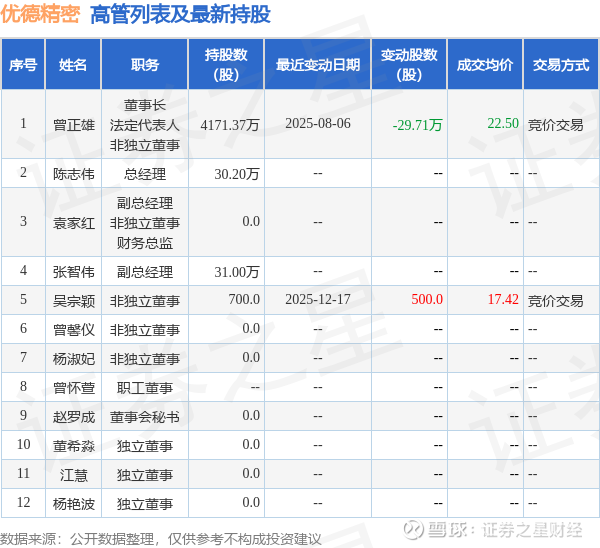This screenshot has width=600, height=548.
Task: Click the 雪球 logo icon
Action: pyautogui.click(x=414, y=530)
